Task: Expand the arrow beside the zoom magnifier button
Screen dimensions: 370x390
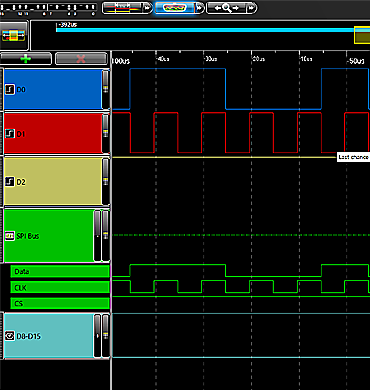Action: point(252,8)
